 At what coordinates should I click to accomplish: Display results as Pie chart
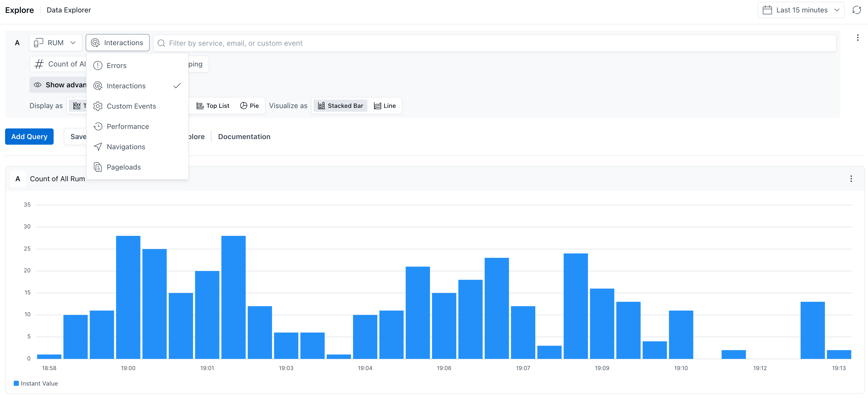point(249,106)
